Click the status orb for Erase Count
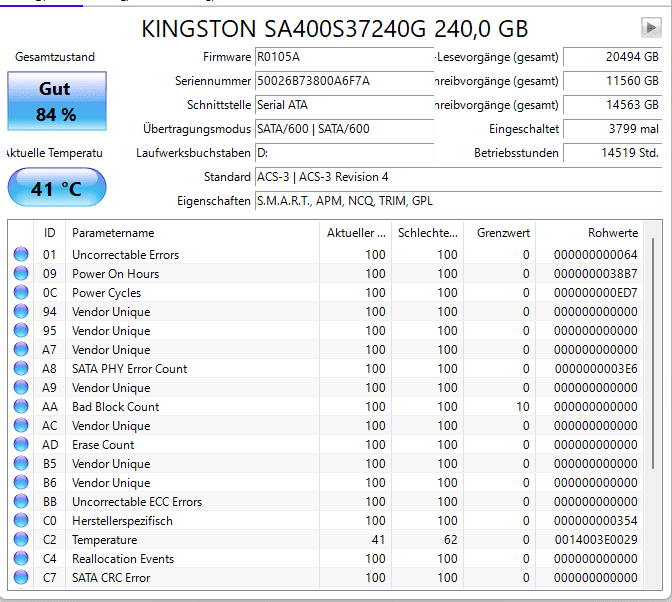Screen dimensions: 672x602 [21, 444]
